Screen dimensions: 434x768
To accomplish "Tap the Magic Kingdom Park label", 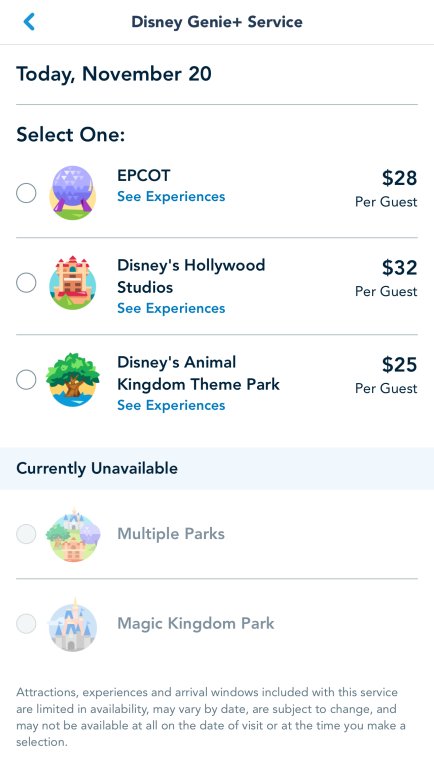I will point(196,624).
